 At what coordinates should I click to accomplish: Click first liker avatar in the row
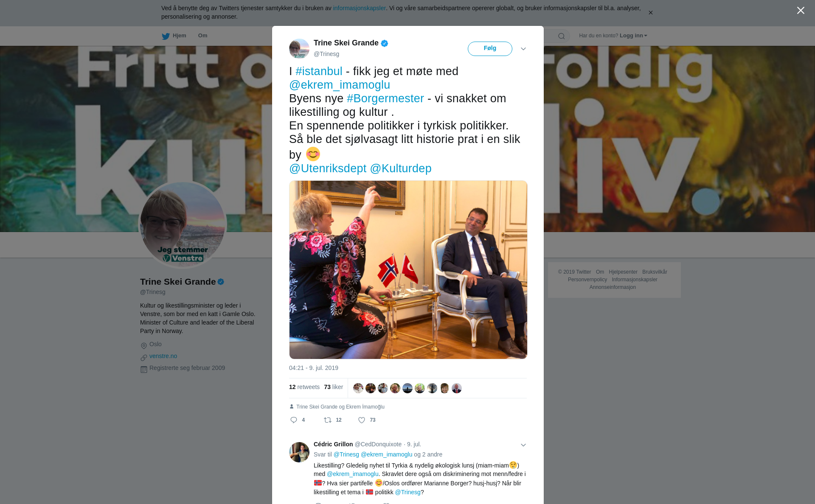pos(358,388)
